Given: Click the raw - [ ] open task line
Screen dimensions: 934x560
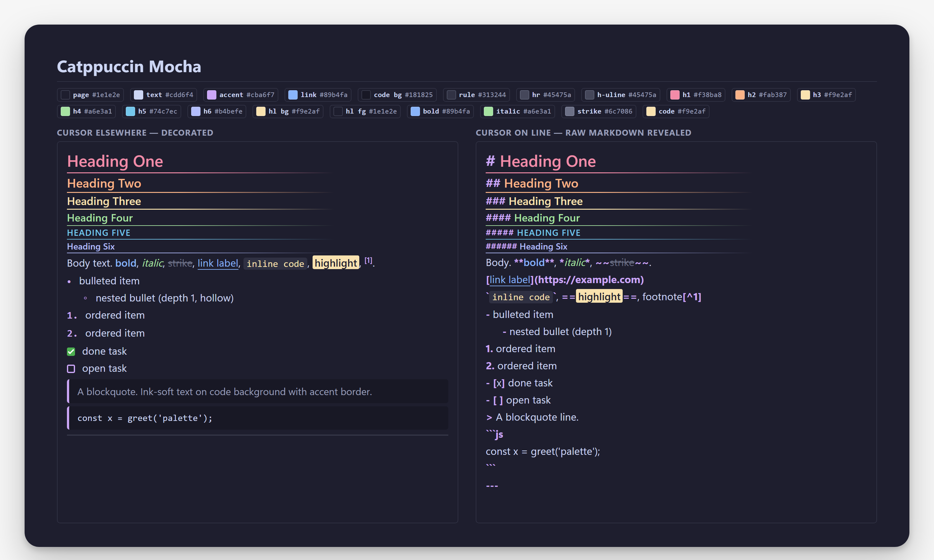Looking at the screenshot, I should [518, 400].
